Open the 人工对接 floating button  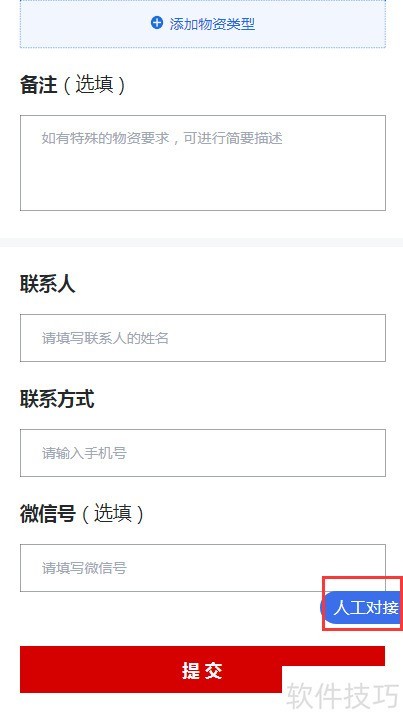click(x=362, y=607)
